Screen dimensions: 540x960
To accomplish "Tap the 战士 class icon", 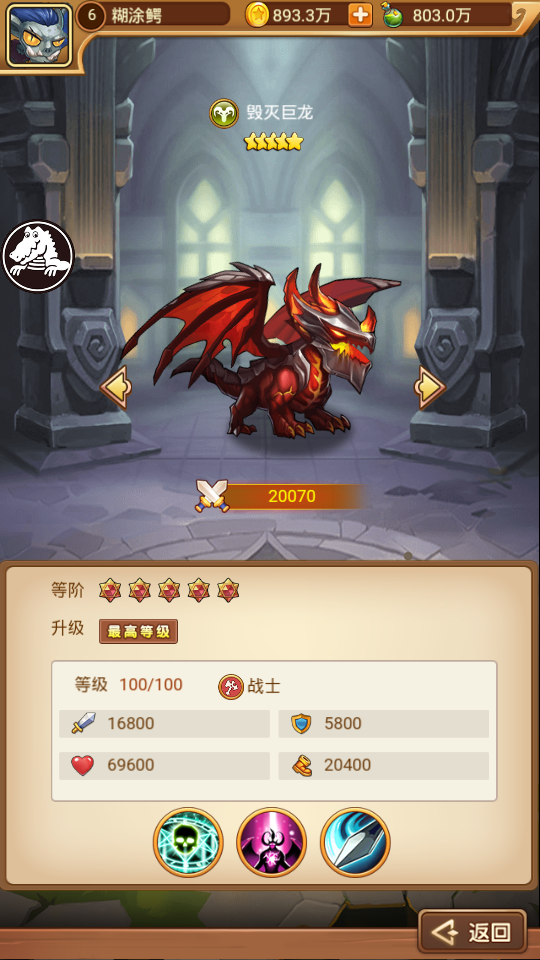I will (x=231, y=686).
